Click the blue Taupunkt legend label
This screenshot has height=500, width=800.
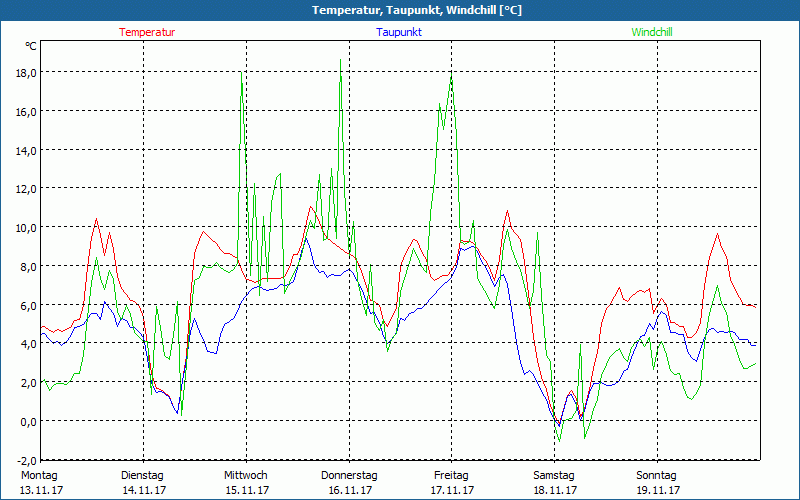[399, 32]
